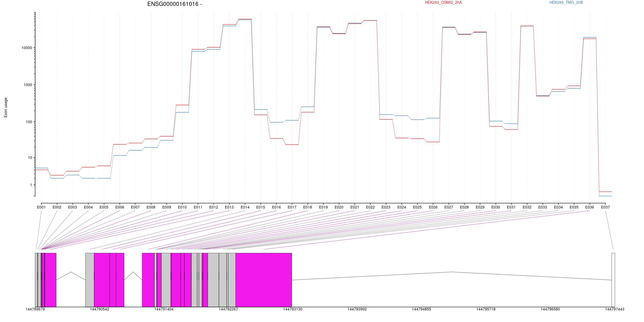Click exon label E027
The image size is (644, 322).
pos(449,207)
